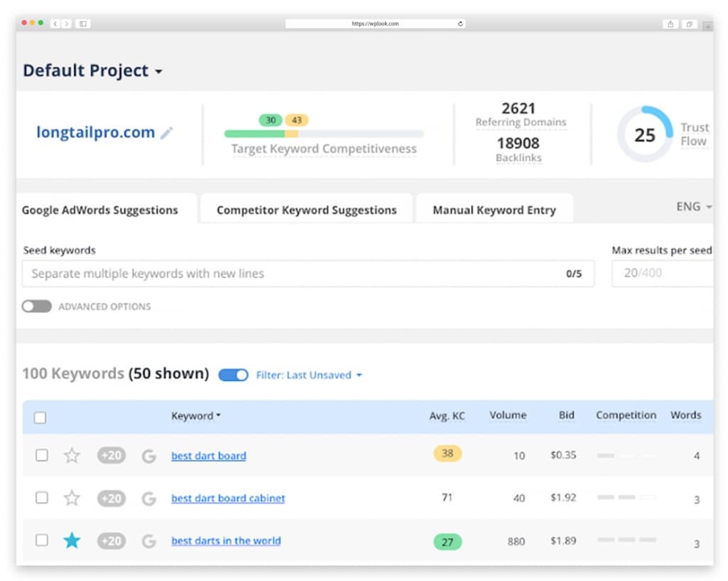Click the browser reload icon in address bar
Screen dimensions: 728x581
pos(460,23)
